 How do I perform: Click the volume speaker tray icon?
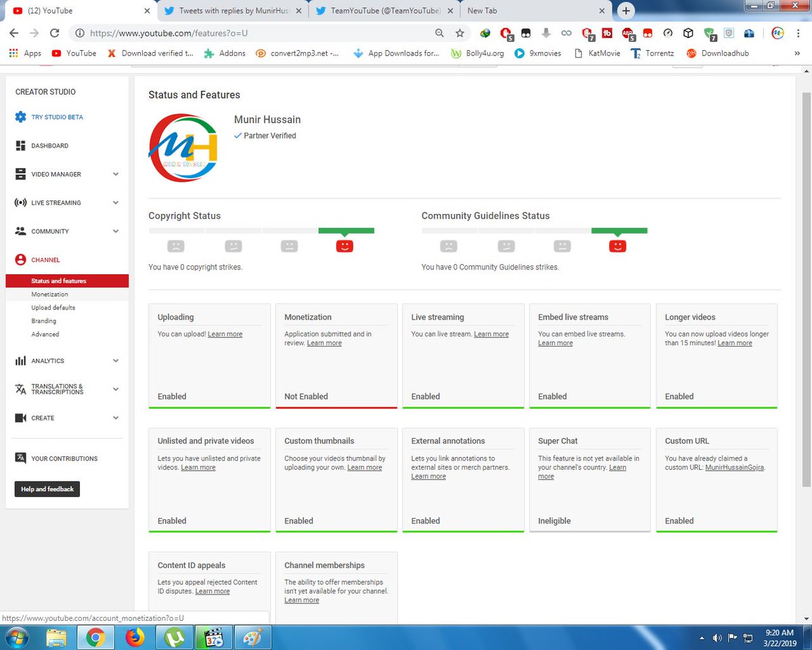point(717,638)
